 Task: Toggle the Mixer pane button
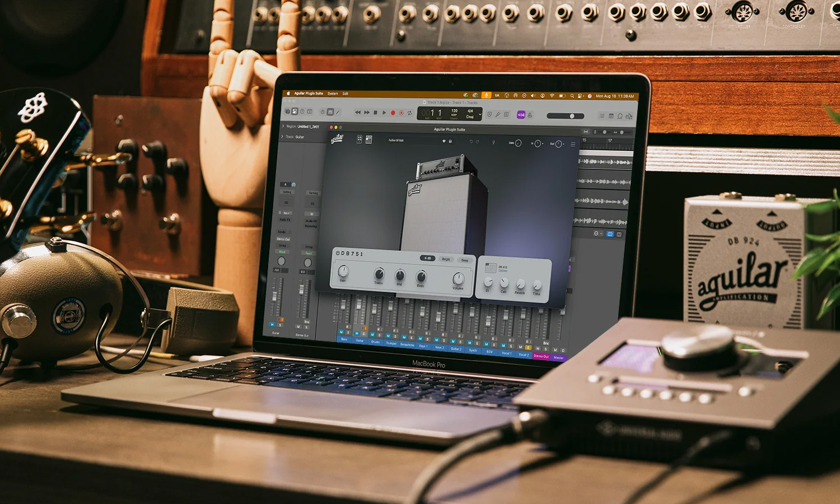tap(330, 112)
